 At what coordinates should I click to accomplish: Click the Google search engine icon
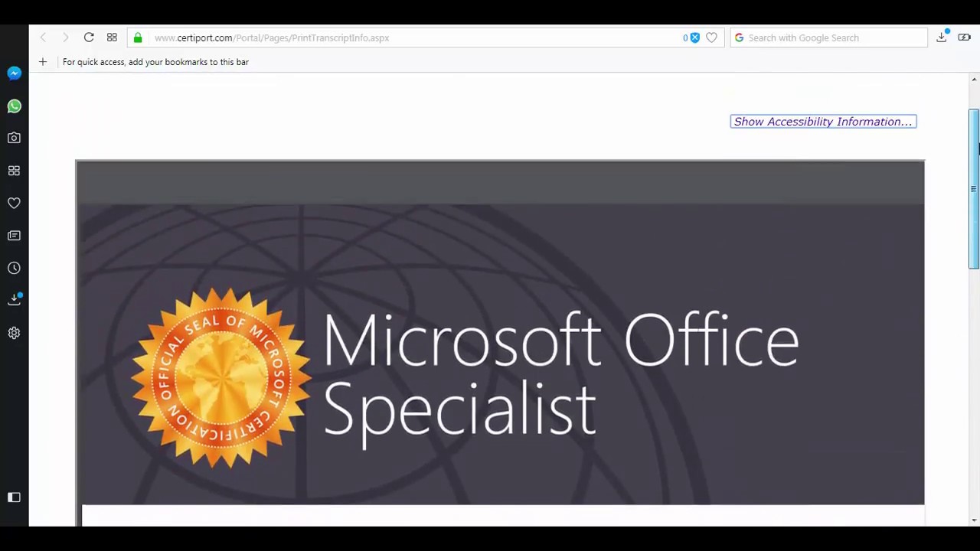coord(739,37)
